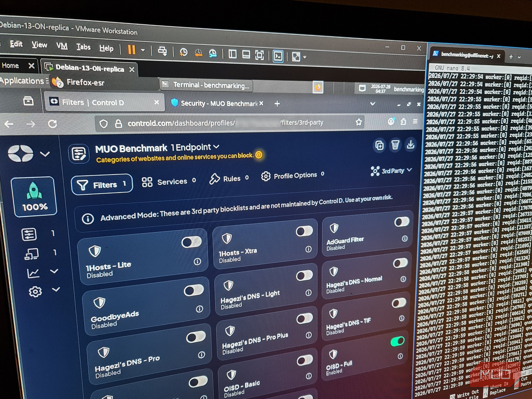This screenshot has height=399, width=532.
Task: Click the Firefox URL address bar
Action: [229, 123]
